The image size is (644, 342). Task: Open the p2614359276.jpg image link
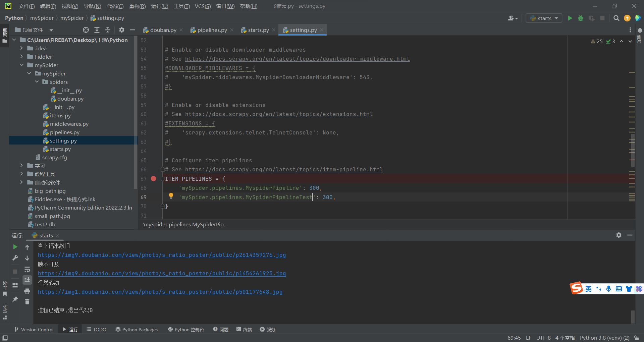[x=162, y=255]
